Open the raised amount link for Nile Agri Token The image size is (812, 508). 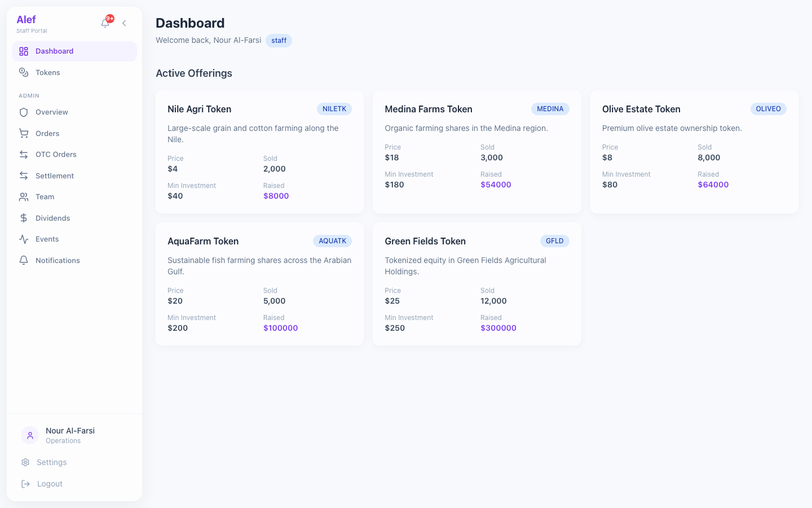(x=276, y=195)
